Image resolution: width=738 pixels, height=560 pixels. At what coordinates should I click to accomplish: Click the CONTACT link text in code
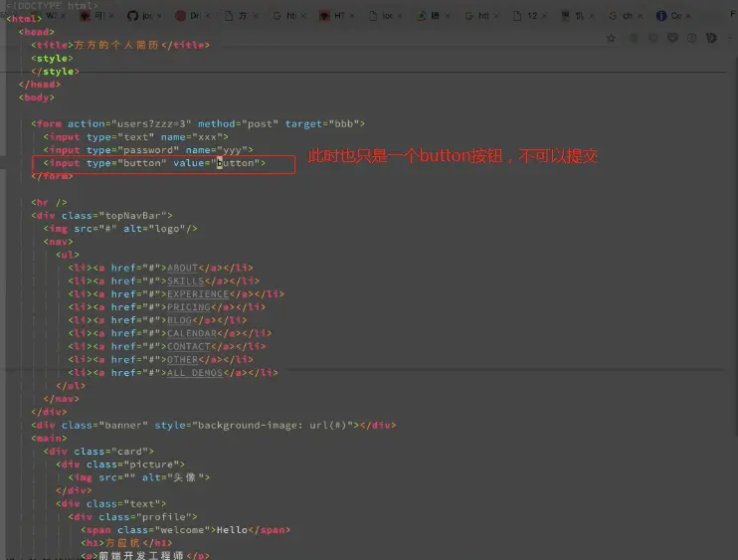(189, 346)
